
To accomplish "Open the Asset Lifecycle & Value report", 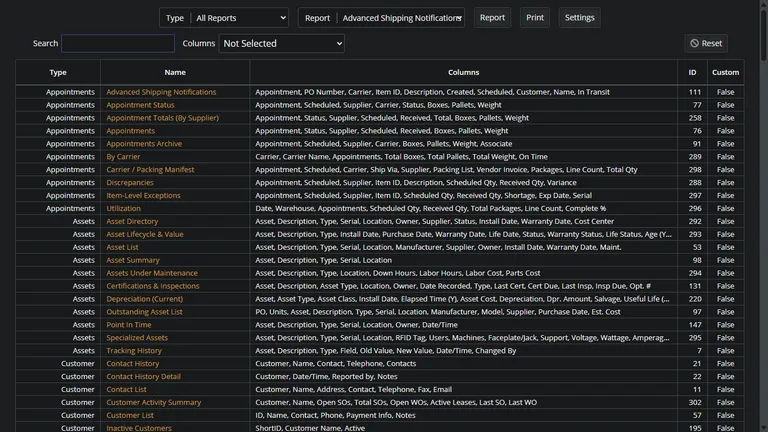I will tap(145, 234).
